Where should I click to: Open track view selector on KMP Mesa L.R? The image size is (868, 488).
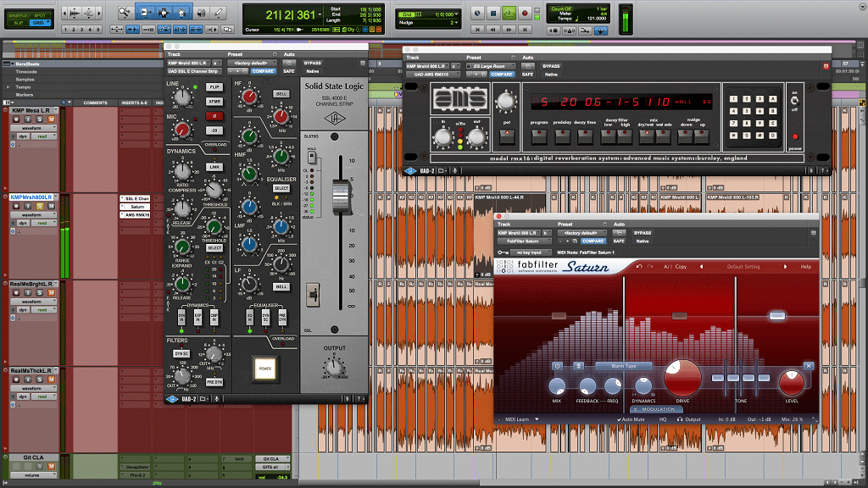tap(33, 128)
